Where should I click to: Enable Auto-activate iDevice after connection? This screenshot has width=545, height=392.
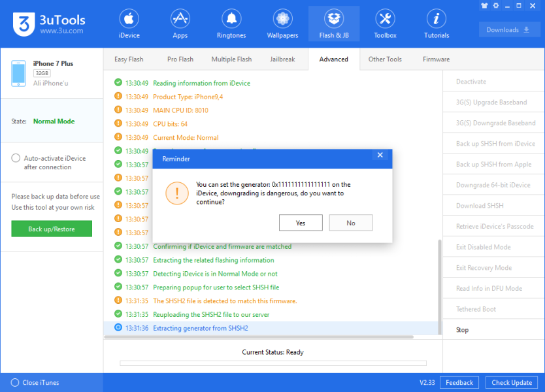pyautogui.click(x=16, y=158)
